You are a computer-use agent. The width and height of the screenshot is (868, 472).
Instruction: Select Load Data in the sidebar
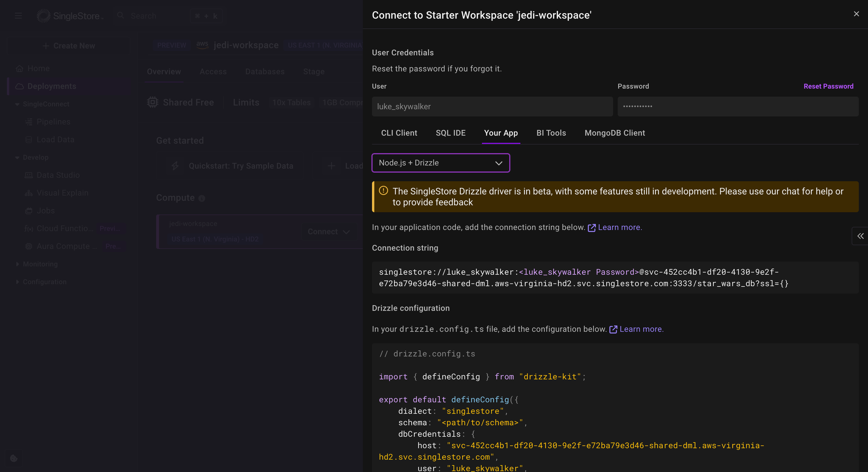coord(55,139)
